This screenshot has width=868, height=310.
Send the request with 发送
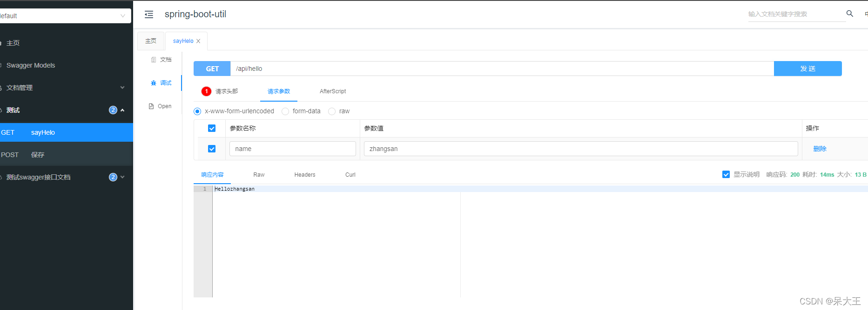pos(808,69)
